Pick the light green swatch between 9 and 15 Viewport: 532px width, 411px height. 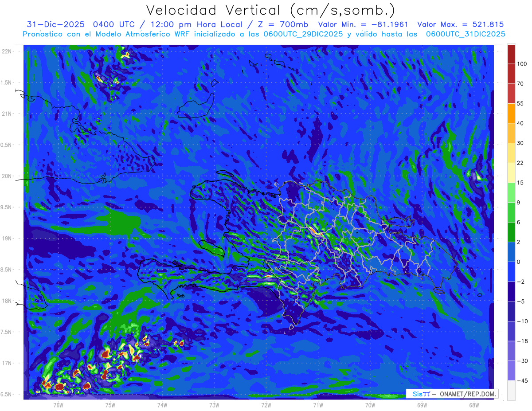point(511,192)
